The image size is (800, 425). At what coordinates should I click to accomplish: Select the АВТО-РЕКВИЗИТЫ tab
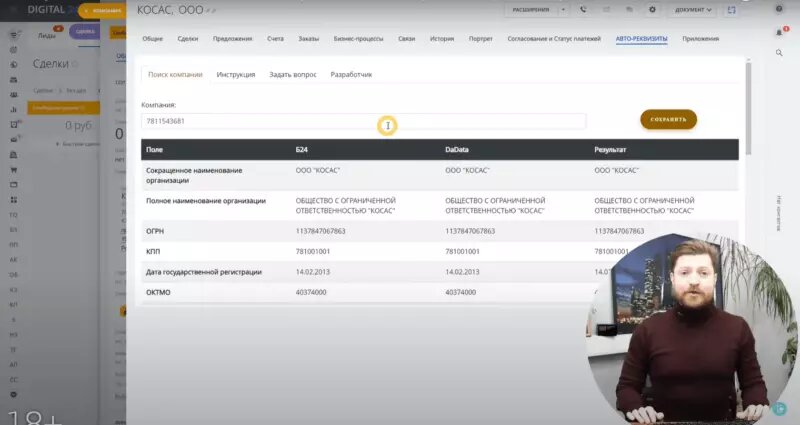click(641, 39)
